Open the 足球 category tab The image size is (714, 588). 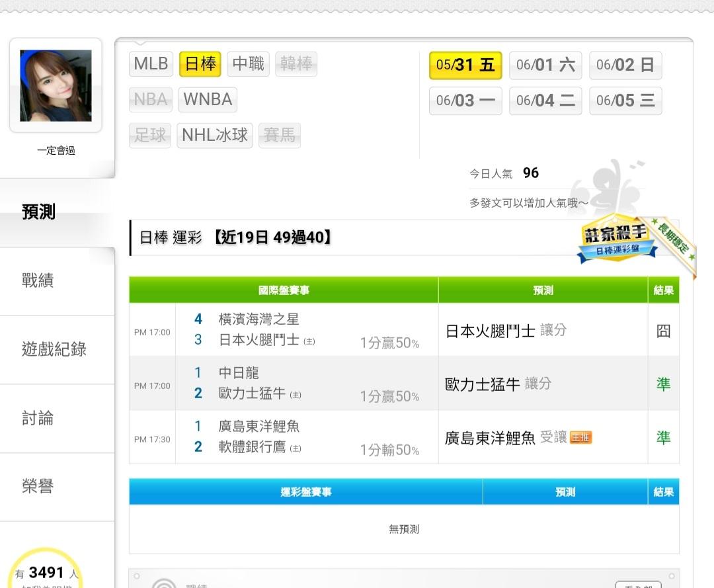point(150,136)
